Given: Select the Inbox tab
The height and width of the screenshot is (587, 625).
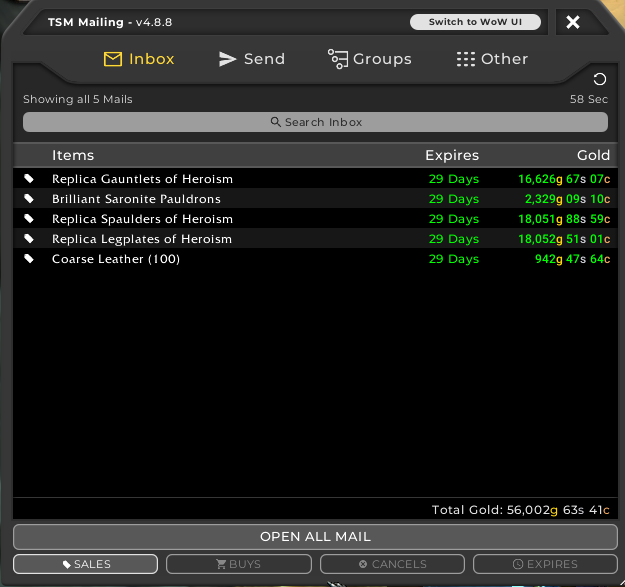Looking at the screenshot, I should 139,59.
